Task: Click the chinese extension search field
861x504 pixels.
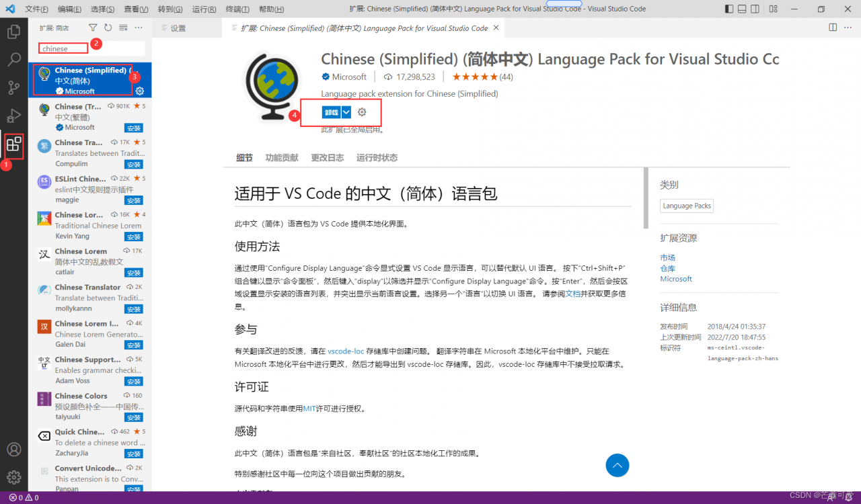Action: 91,48
